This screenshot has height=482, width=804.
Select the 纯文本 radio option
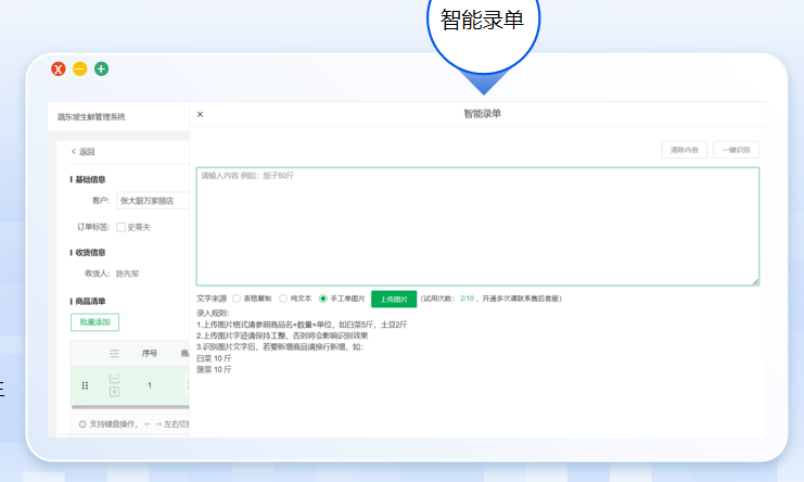(x=283, y=298)
